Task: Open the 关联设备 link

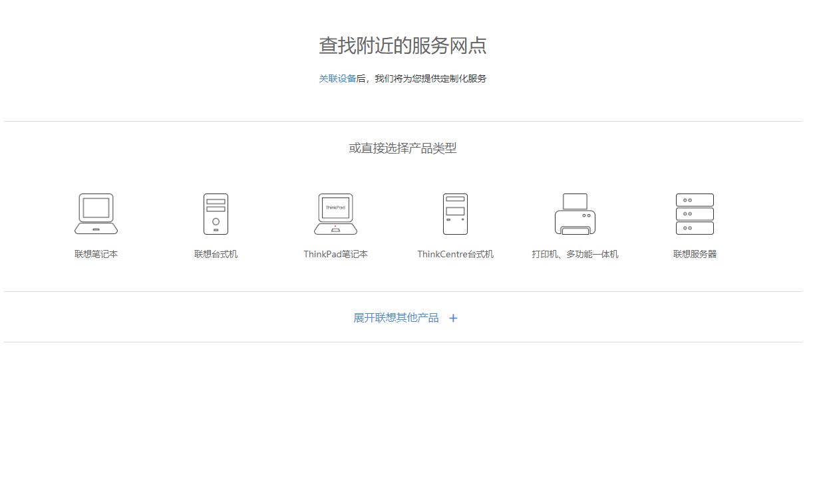Action: (338, 78)
